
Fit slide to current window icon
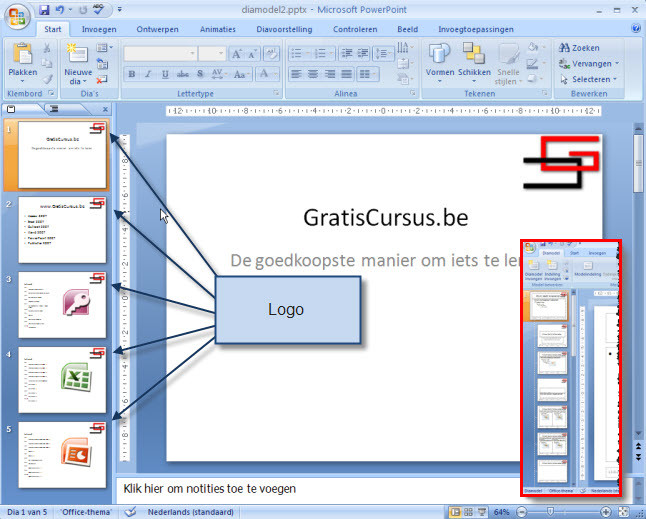click(623, 512)
